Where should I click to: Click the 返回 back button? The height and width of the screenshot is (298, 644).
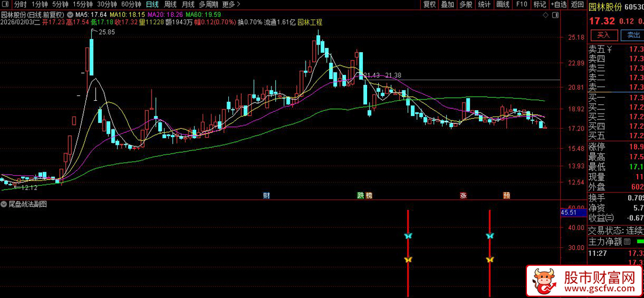577,5
